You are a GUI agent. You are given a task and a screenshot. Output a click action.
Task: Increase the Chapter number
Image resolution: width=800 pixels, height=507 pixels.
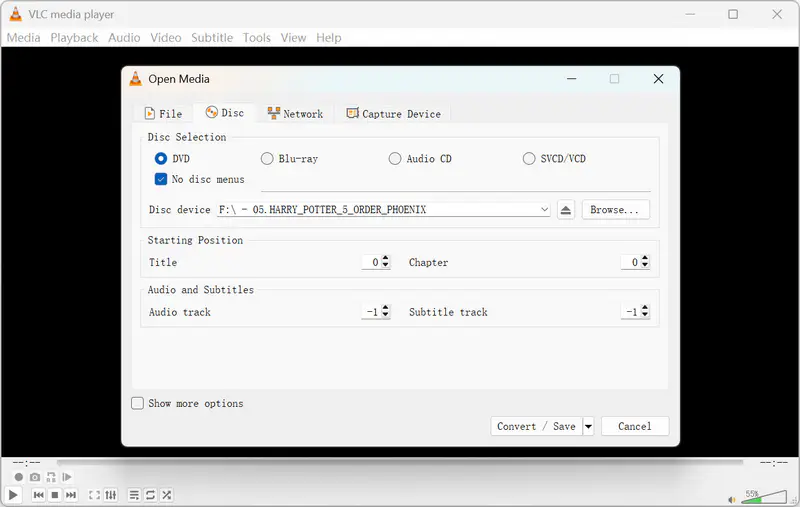tap(645, 259)
